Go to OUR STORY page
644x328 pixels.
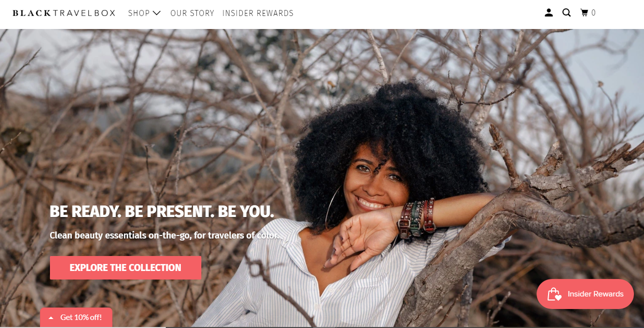point(192,13)
